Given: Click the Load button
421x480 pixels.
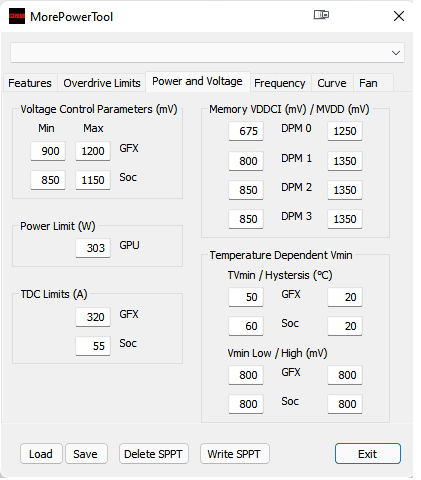Looking at the screenshot, I should 41,454.
